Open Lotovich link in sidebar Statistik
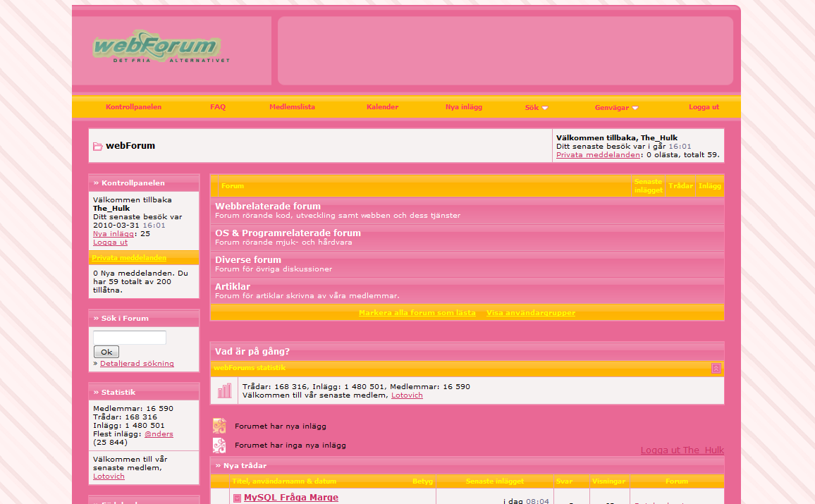The image size is (815, 504). coord(109,477)
